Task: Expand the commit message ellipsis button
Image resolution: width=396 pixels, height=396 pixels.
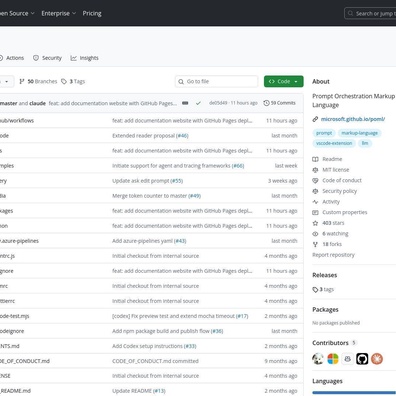Action: [185, 103]
